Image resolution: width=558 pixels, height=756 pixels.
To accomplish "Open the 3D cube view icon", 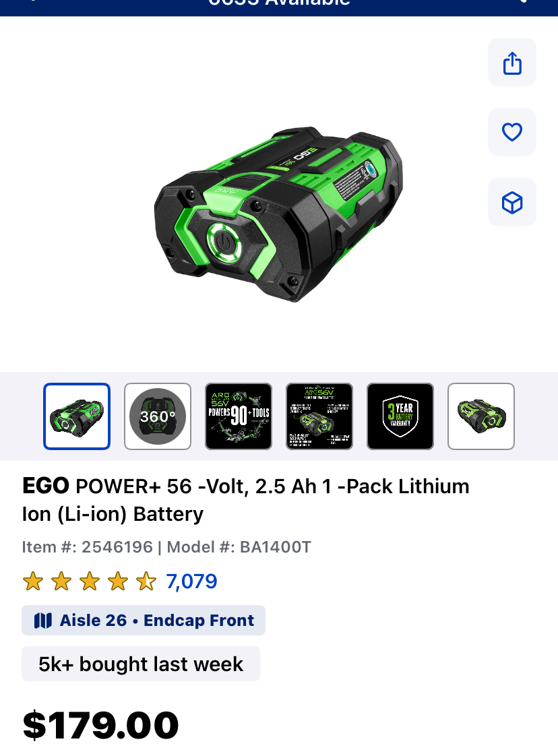I will coord(512,203).
